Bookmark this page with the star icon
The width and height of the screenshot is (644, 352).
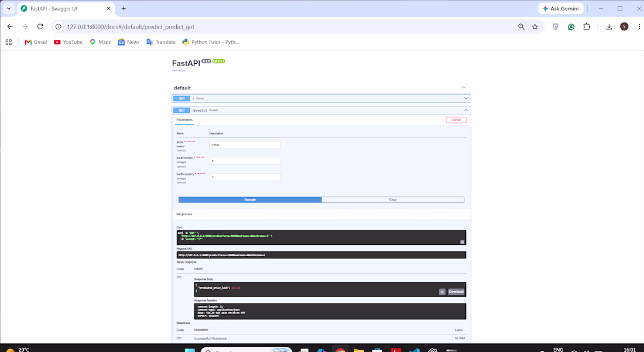pyautogui.click(x=535, y=27)
